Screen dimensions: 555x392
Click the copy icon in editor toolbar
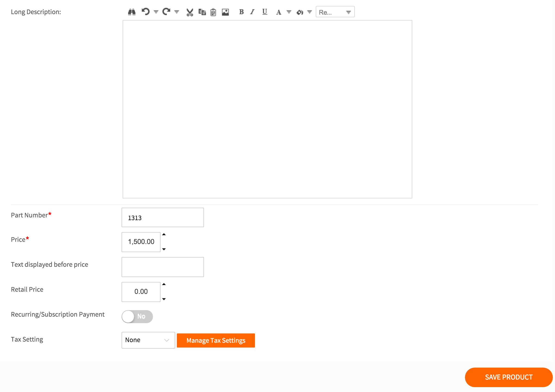[x=202, y=12]
